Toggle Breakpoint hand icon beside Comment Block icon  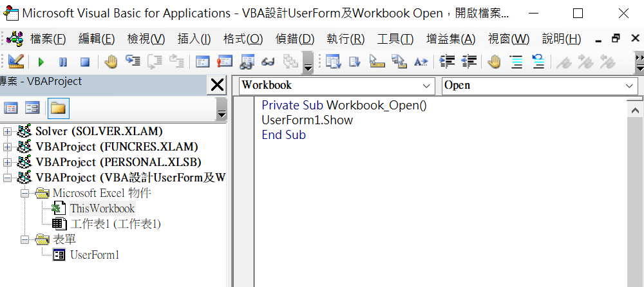pos(495,62)
